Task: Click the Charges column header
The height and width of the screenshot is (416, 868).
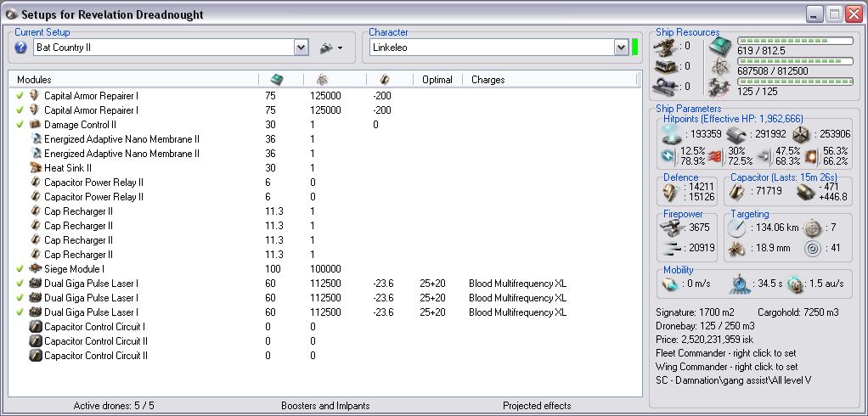Action: (x=488, y=80)
